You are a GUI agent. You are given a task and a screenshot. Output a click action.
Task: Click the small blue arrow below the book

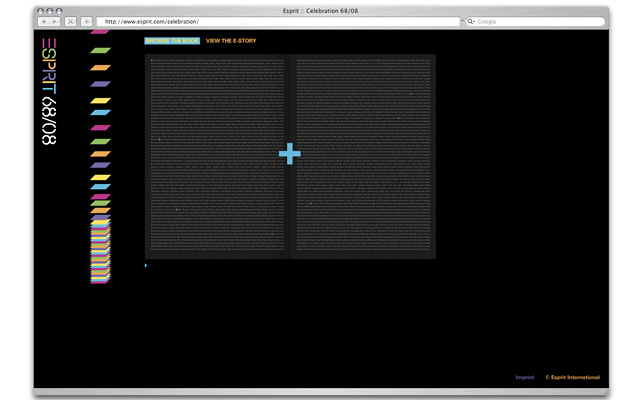[x=146, y=266]
